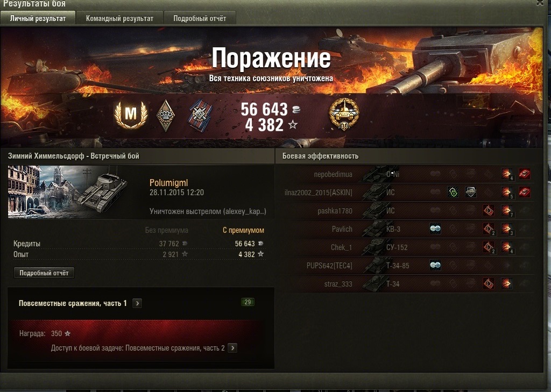
Task: Expand the Повсеместные сражения, часть 1 arrow
Action: (137, 303)
